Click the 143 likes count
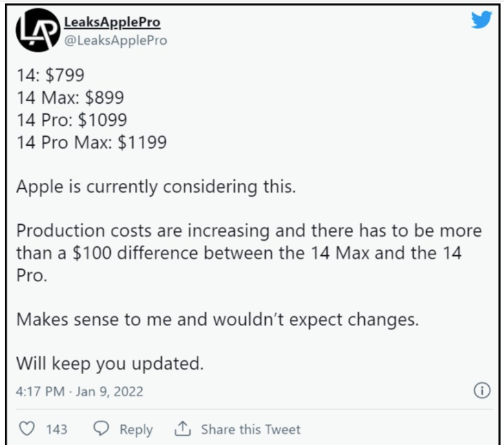The width and height of the screenshot is (504, 445). pos(56,429)
